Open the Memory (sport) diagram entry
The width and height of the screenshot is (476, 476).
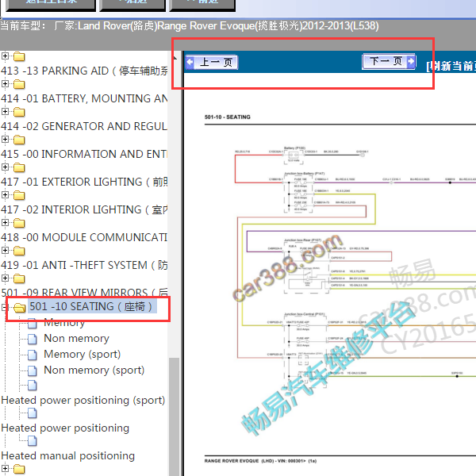click(x=83, y=355)
